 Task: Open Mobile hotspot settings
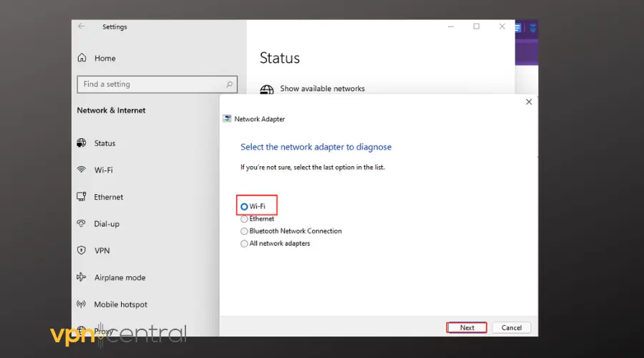click(x=120, y=304)
